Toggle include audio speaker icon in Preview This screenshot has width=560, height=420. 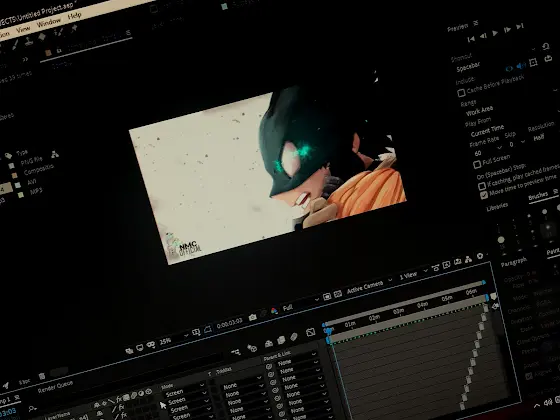click(521, 65)
